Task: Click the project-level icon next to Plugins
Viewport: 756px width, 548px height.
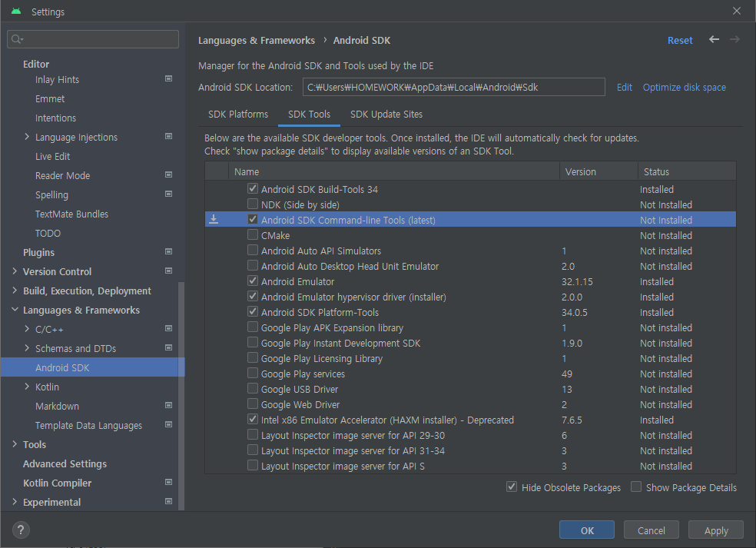Action: (x=169, y=251)
